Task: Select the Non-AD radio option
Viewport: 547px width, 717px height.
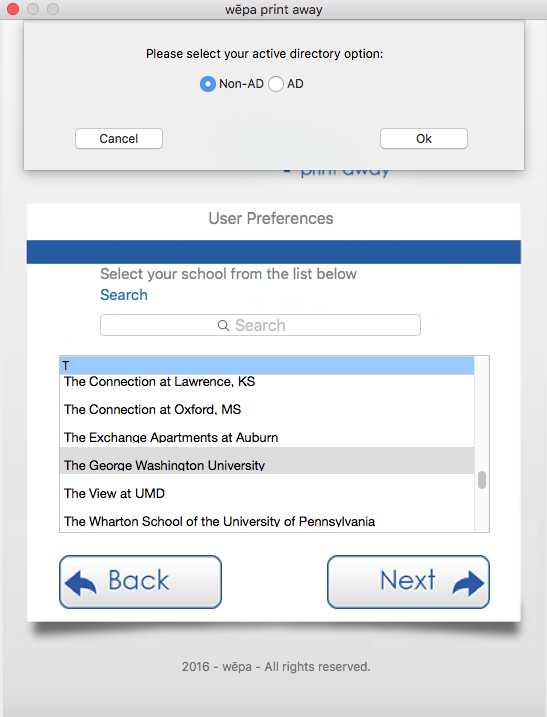Action: pyautogui.click(x=208, y=84)
